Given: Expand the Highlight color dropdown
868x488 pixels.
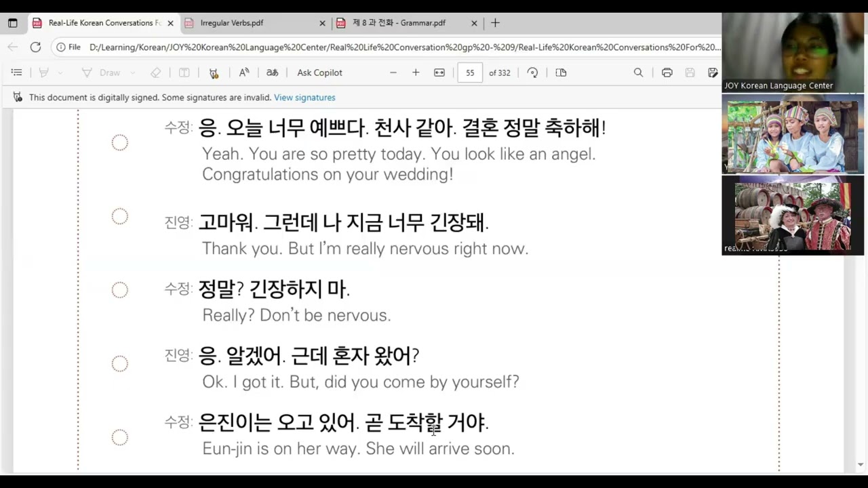Looking at the screenshot, I should click(60, 73).
